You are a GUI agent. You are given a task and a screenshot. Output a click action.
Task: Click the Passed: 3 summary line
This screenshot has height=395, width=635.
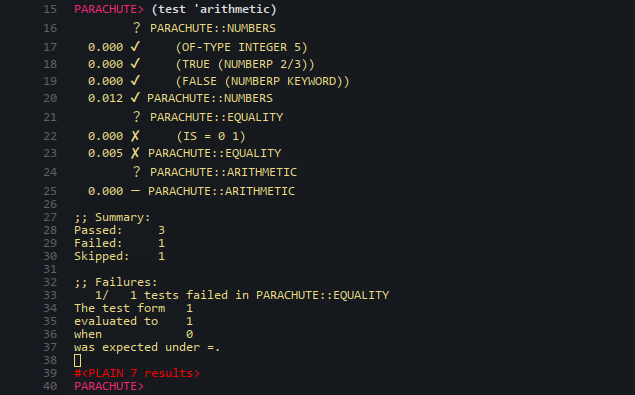tap(119, 230)
